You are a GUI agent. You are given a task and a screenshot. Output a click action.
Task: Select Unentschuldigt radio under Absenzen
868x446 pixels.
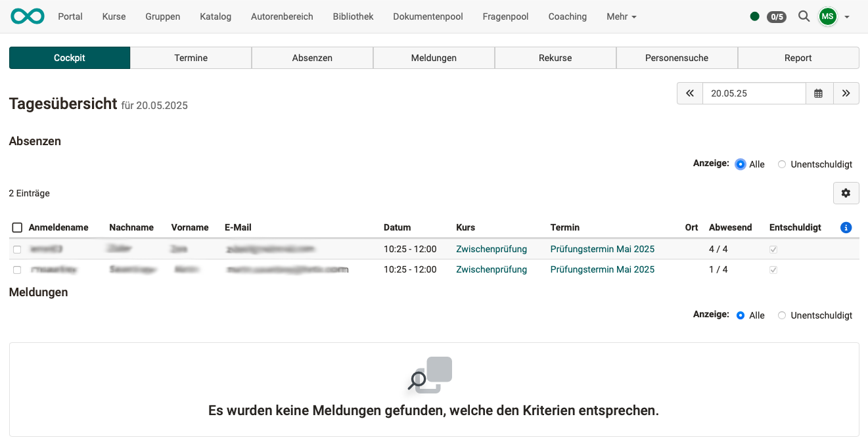pyautogui.click(x=782, y=164)
